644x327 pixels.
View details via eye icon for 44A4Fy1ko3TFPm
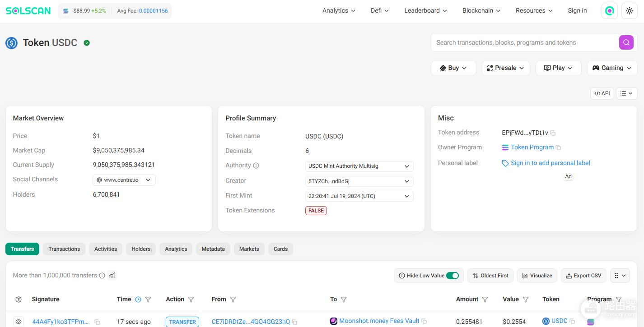pyautogui.click(x=19, y=322)
